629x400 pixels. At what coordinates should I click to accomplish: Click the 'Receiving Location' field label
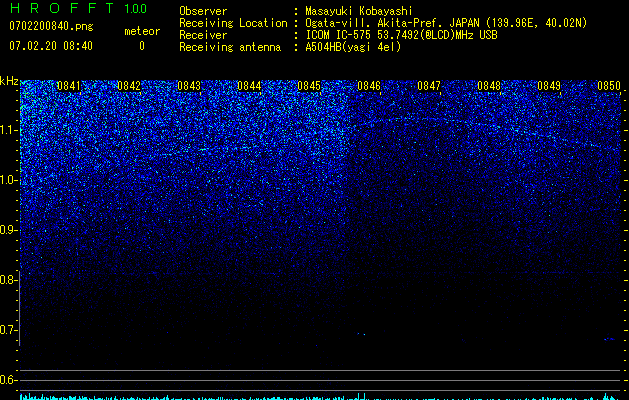coord(233,23)
